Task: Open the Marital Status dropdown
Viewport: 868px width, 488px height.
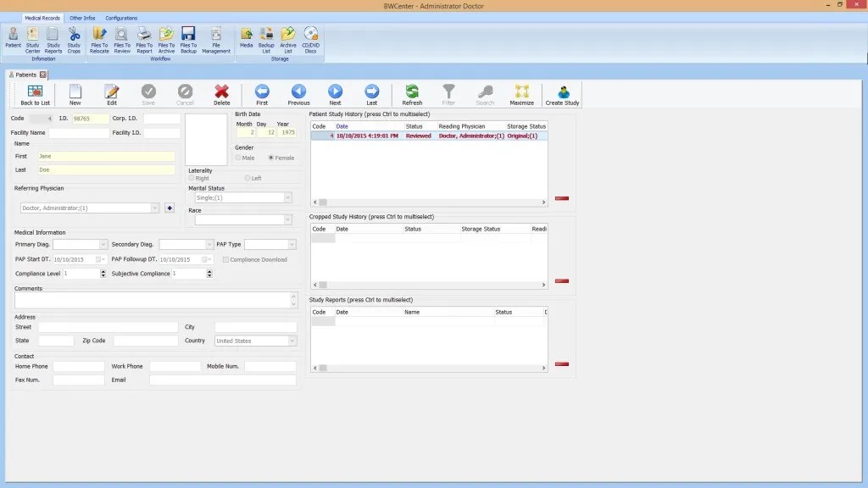Action: point(287,197)
